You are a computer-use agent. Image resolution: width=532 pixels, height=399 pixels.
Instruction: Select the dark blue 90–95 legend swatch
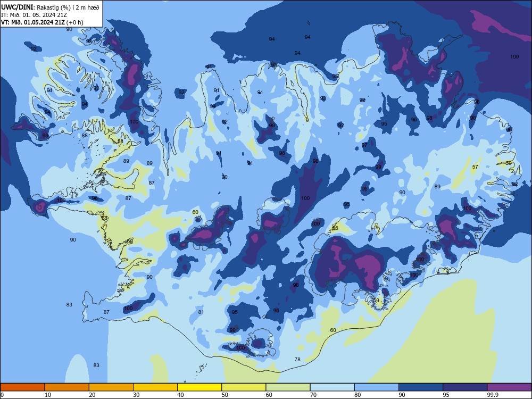[x=421, y=387]
